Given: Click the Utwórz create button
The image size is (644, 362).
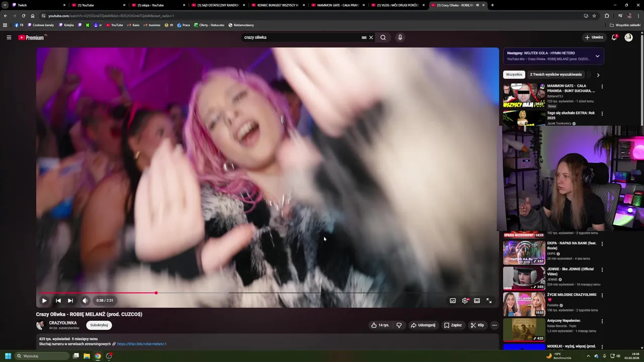Looking at the screenshot, I should tap(594, 37).
